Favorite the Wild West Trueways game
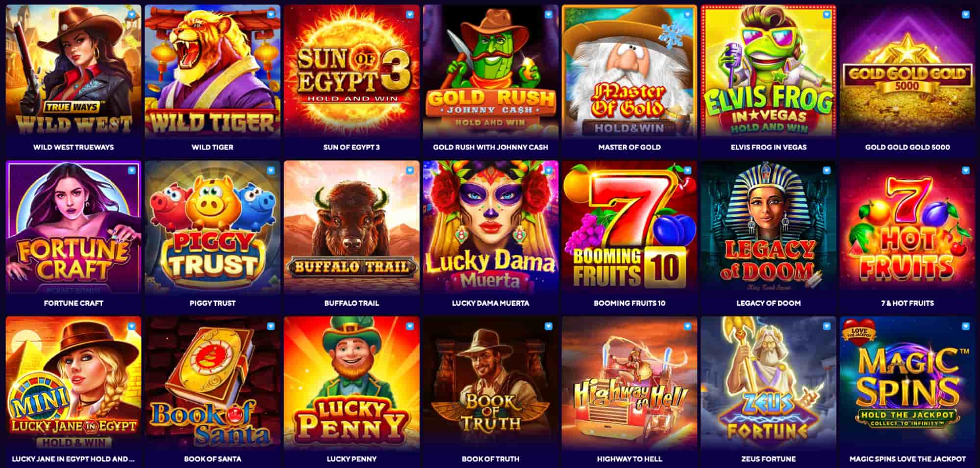The height and width of the screenshot is (468, 980). (131, 15)
